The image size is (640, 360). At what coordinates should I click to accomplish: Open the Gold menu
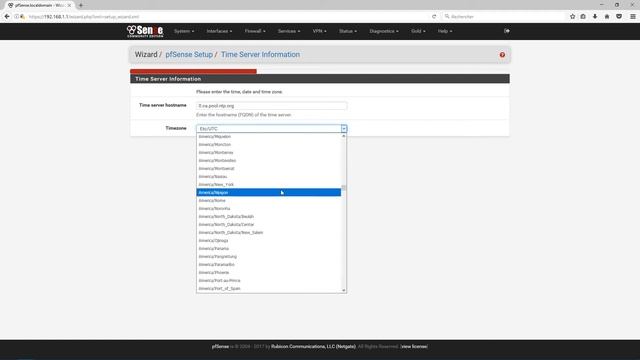pyautogui.click(x=418, y=31)
